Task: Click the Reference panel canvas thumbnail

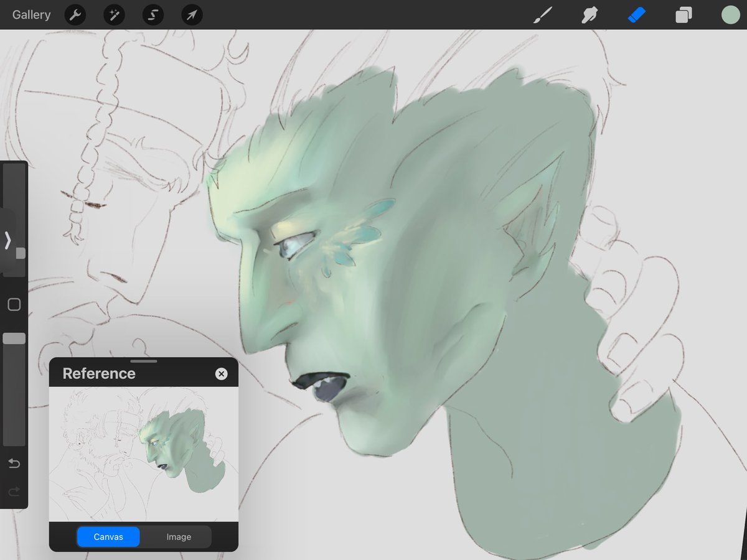Action: click(143, 454)
